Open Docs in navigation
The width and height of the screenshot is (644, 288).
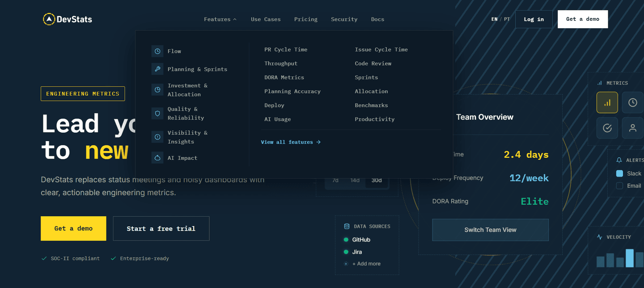(x=377, y=19)
